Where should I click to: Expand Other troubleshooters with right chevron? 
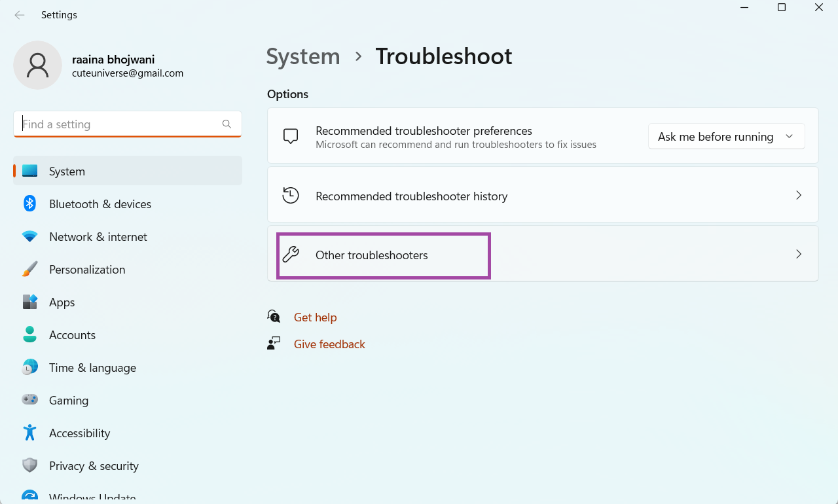[x=798, y=255]
